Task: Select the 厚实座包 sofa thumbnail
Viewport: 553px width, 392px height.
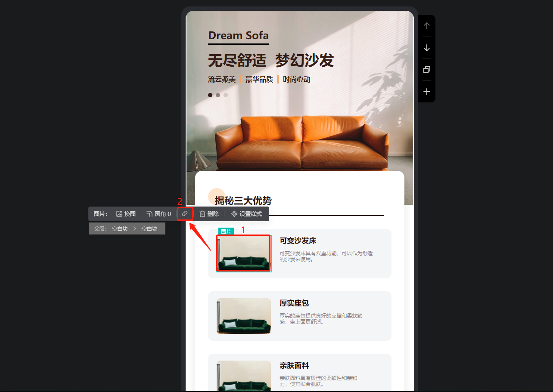Action: click(x=244, y=316)
